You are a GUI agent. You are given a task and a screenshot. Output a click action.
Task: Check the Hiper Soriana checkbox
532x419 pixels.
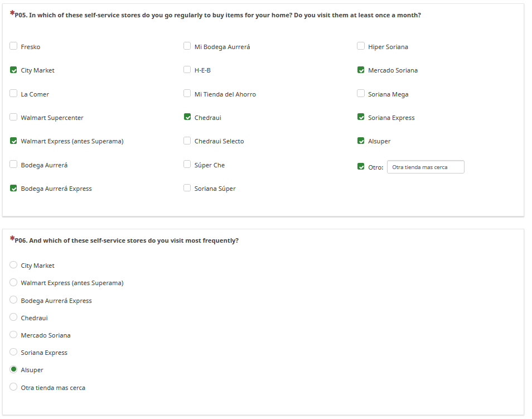pos(361,46)
